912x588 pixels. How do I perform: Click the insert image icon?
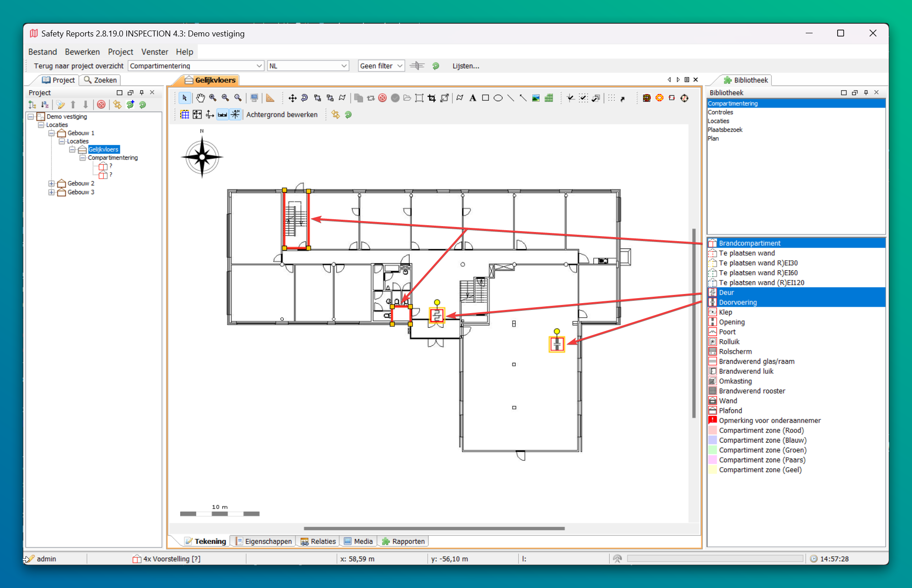tap(536, 98)
